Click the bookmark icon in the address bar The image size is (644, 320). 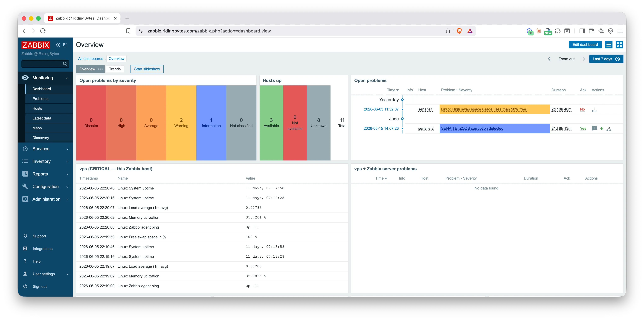point(128,31)
